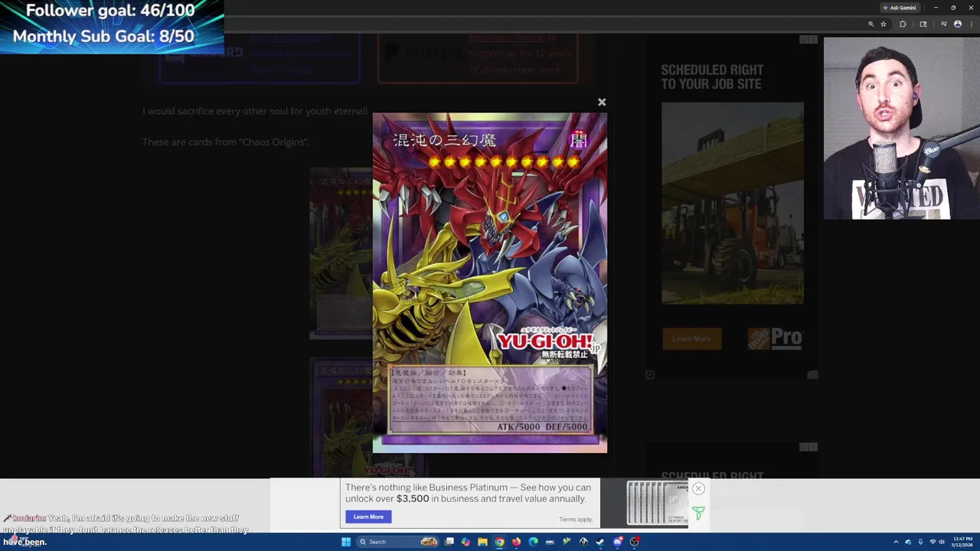Open the Chrome three-dot menu

[972, 24]
